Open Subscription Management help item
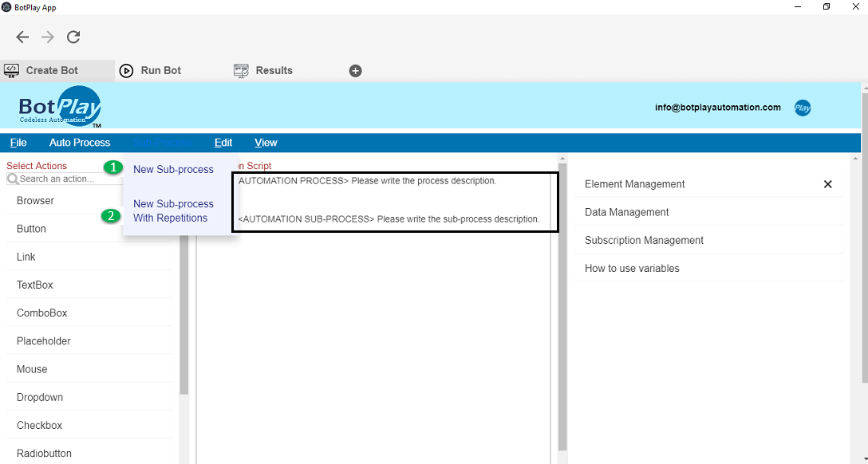 click(708, 241)
